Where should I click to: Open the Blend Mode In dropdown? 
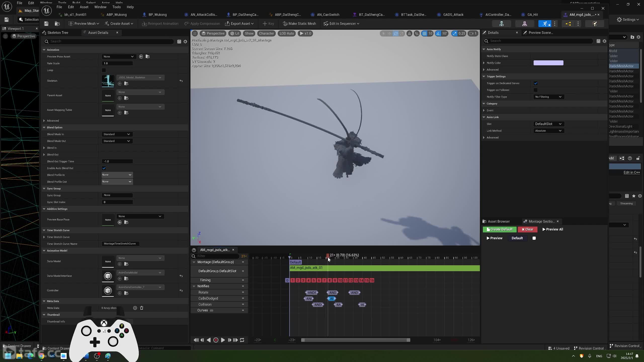click(117, 134)
